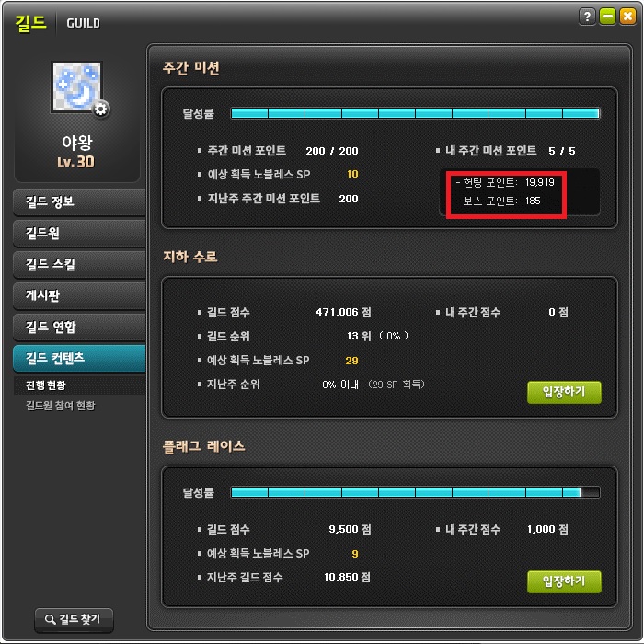Open the 길드 정보 tab
Screen dimensions: 644x644
pos(79,201)
